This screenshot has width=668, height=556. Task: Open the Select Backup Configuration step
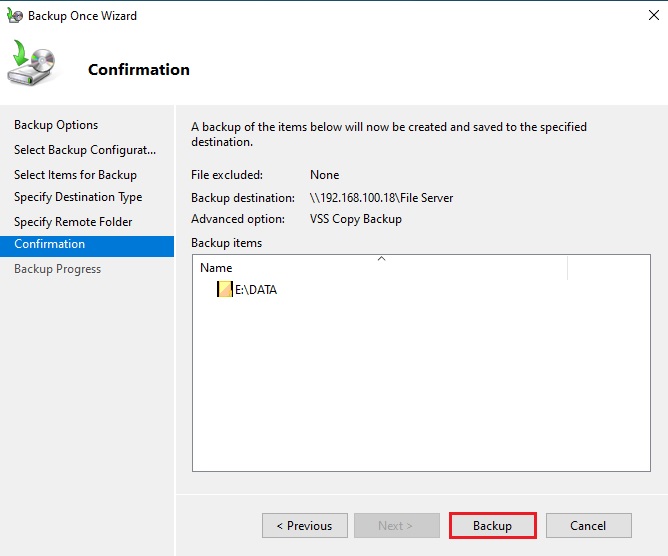[85, 150]
